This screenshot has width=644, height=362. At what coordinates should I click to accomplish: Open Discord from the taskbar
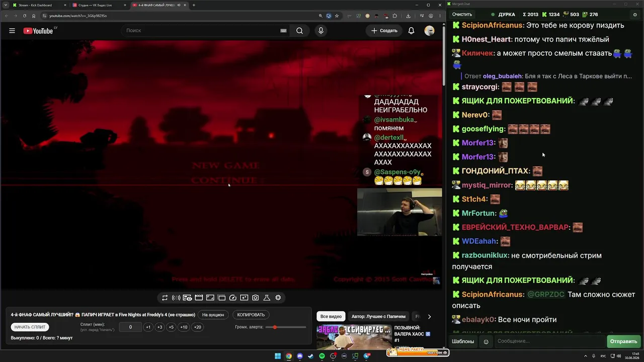point(300,356)
